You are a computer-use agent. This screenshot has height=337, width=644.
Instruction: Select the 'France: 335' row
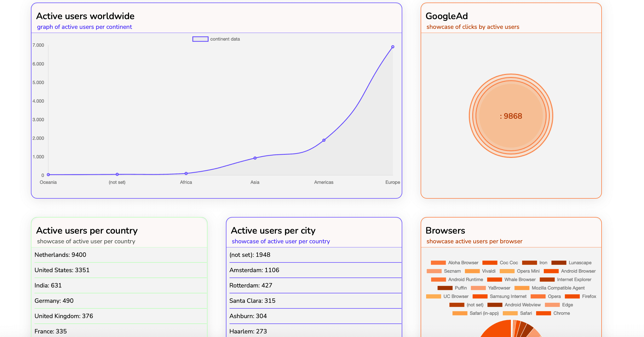tap(121, 331)
